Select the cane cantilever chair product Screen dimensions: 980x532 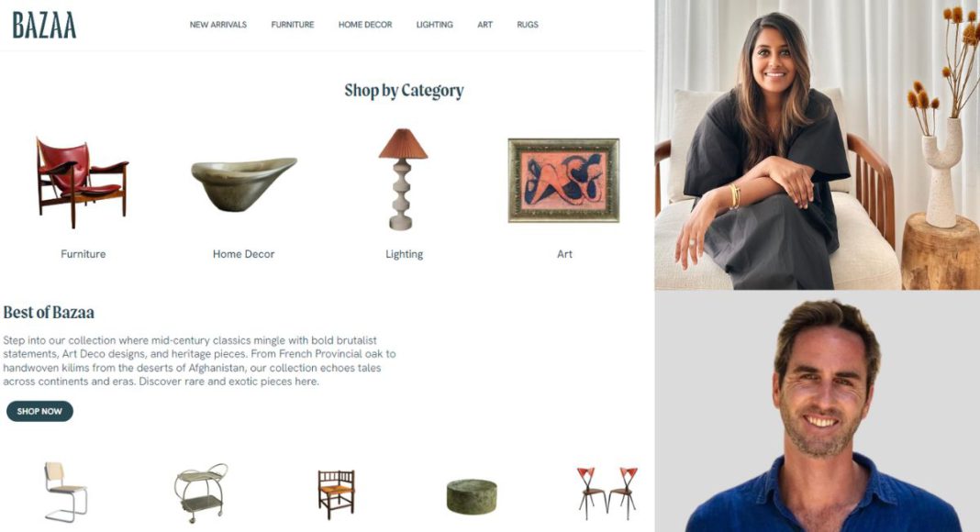[x=66, y=492]
